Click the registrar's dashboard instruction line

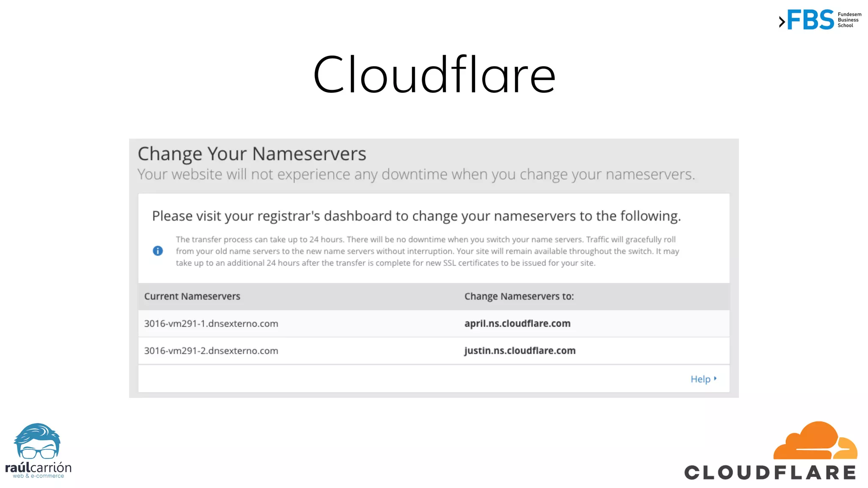click(416, 216)
